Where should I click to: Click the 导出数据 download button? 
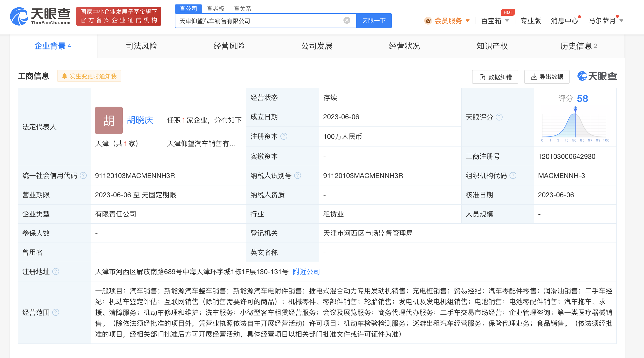point(547,77)
